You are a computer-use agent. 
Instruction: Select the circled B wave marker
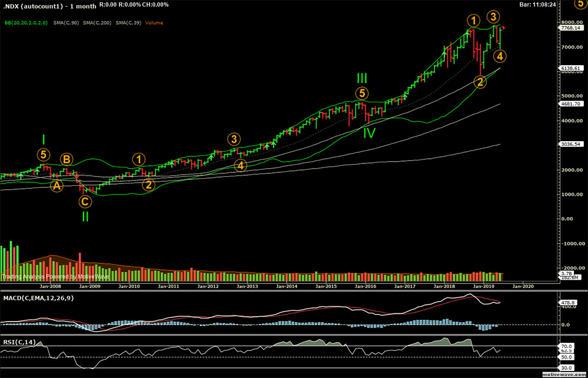[67, 159]
